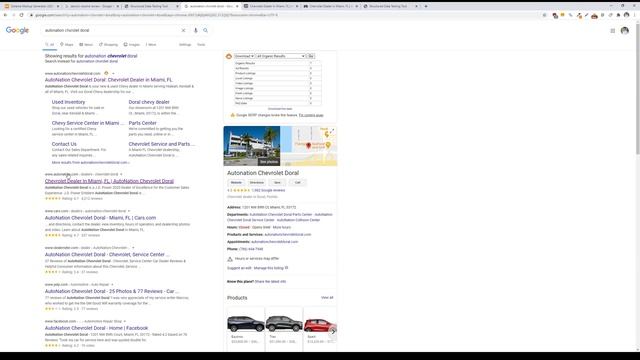Open search Tools
Image resolution: width=640 pixels, height=360 pixels.
(201, 44)
